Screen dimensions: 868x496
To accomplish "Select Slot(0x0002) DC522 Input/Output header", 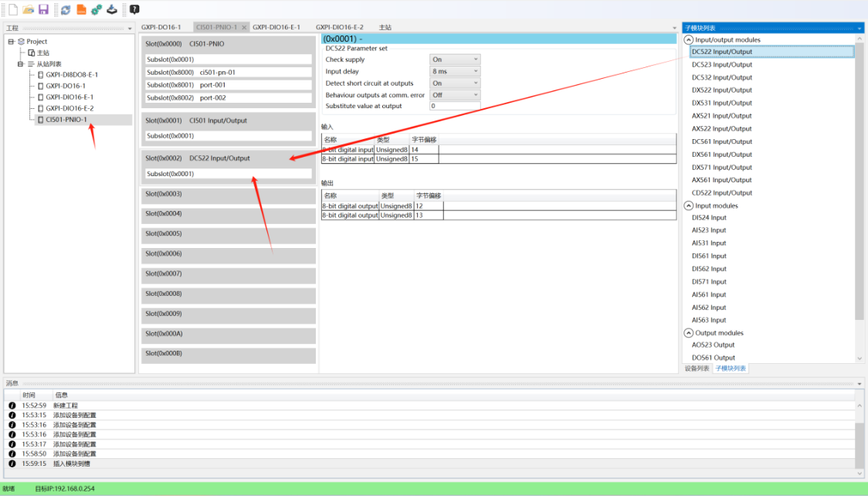I will point(228,158).
